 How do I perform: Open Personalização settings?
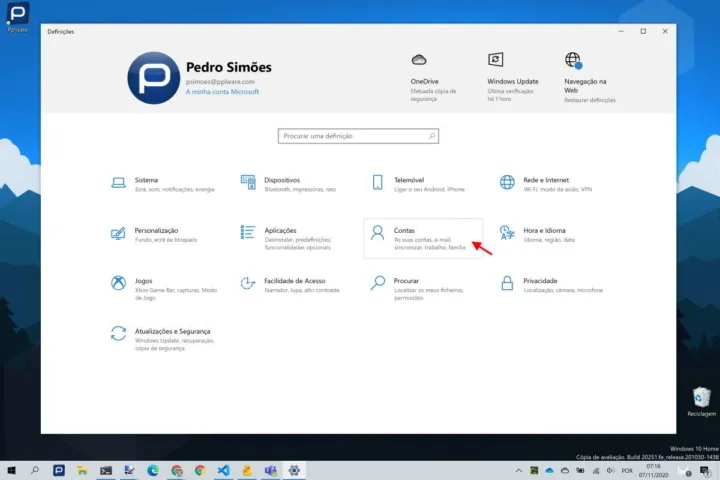[156, 234]
